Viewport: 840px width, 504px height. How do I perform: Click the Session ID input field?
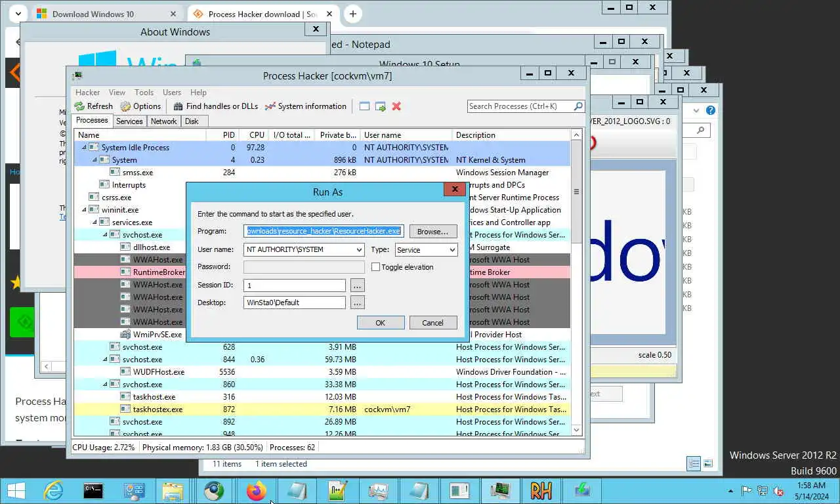click(x=295, y=285)
